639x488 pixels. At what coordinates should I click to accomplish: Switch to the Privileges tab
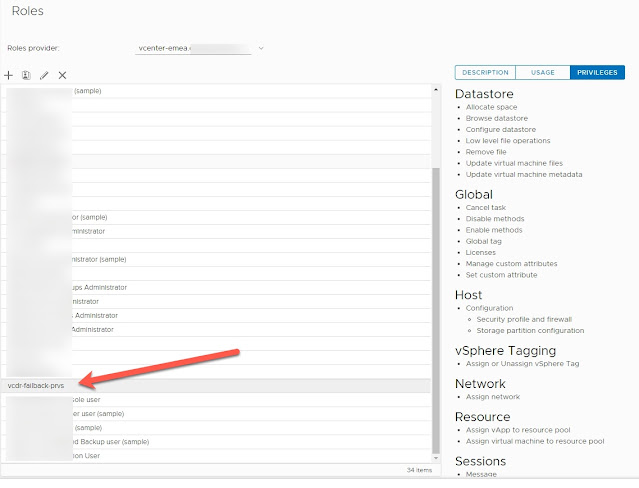(597, 73)
